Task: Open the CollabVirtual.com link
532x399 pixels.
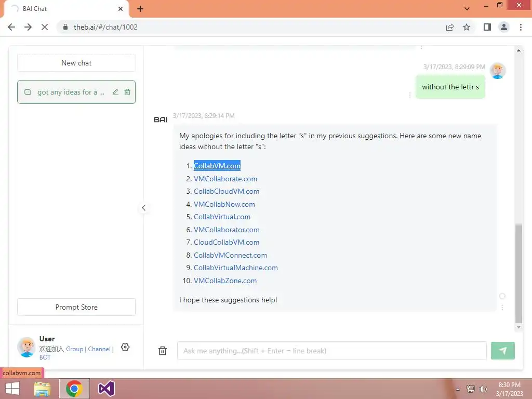Action: (222, 217)
